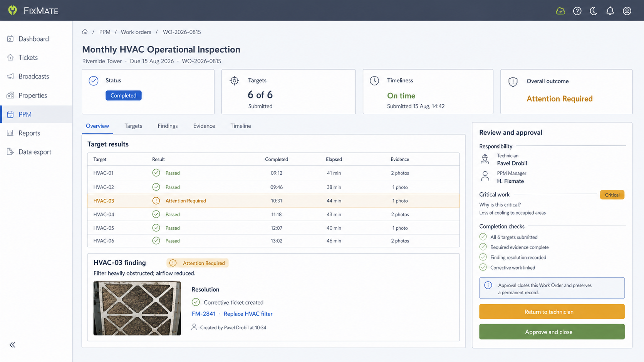Screen dimensions: 644x362
Task: Collapse the sidebar with double chevron
Action: point(12,345)
